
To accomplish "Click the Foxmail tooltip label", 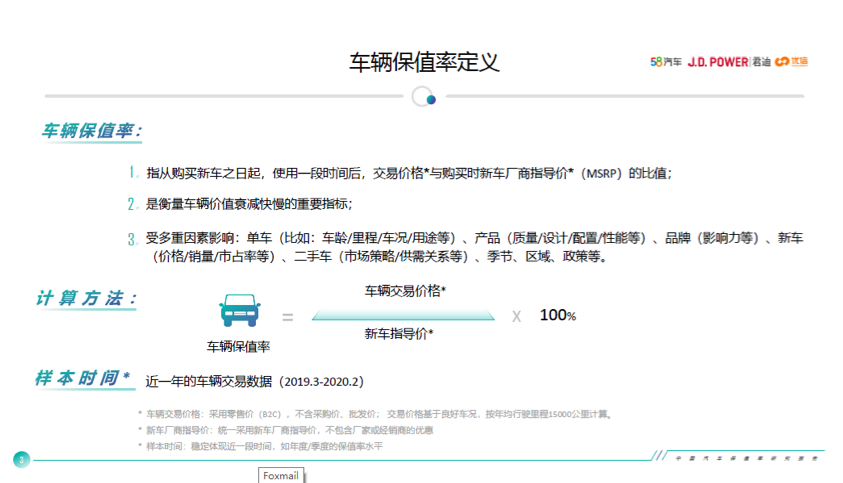I will pos(281,475).
